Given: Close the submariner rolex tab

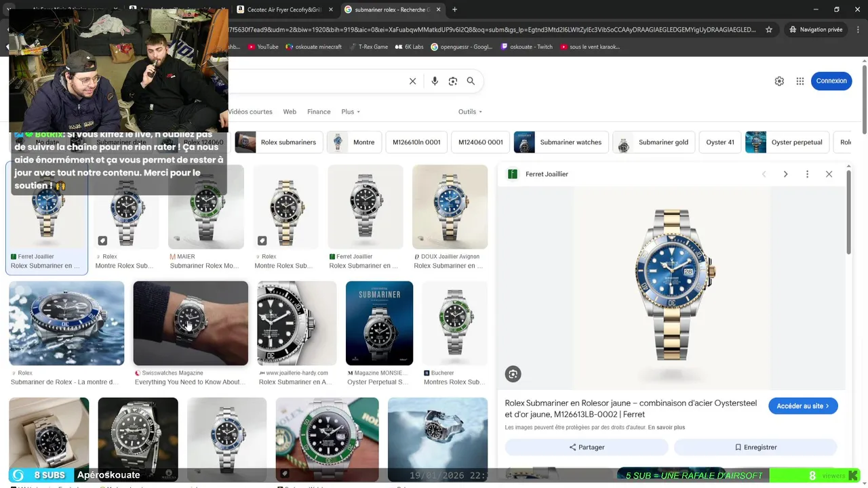Looking at the screenshot, I should pos(438,9).
